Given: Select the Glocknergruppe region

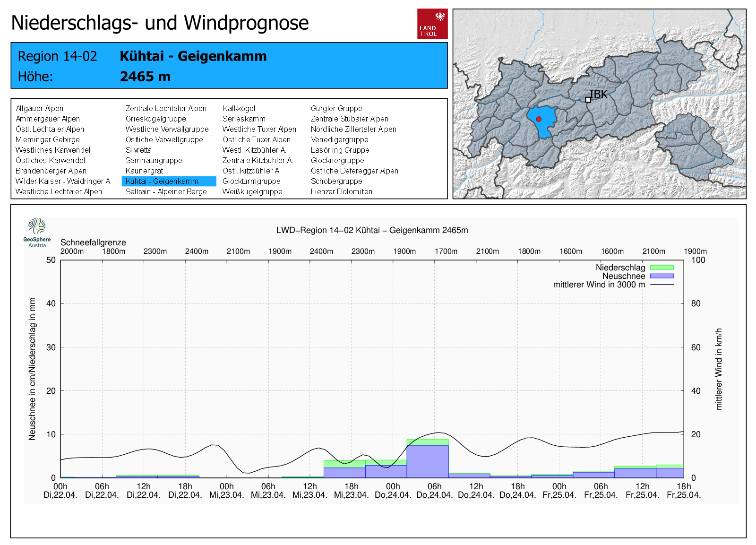Looking at the screenshot, I should click(337, 161).
